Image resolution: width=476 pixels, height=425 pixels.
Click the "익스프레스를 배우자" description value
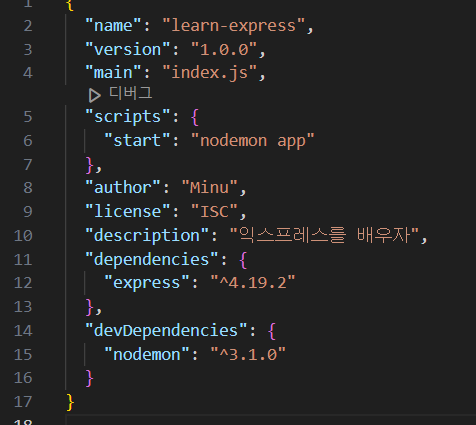click(x=324, y=235)
